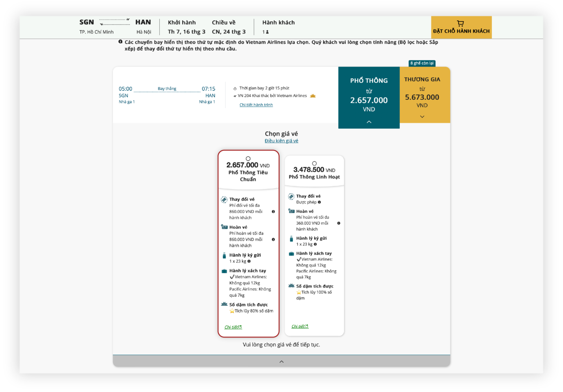Select the Phổ Thông Tiêu Chuẩn radio button
The width and height of the screenshot is (563, 392).
248,158
